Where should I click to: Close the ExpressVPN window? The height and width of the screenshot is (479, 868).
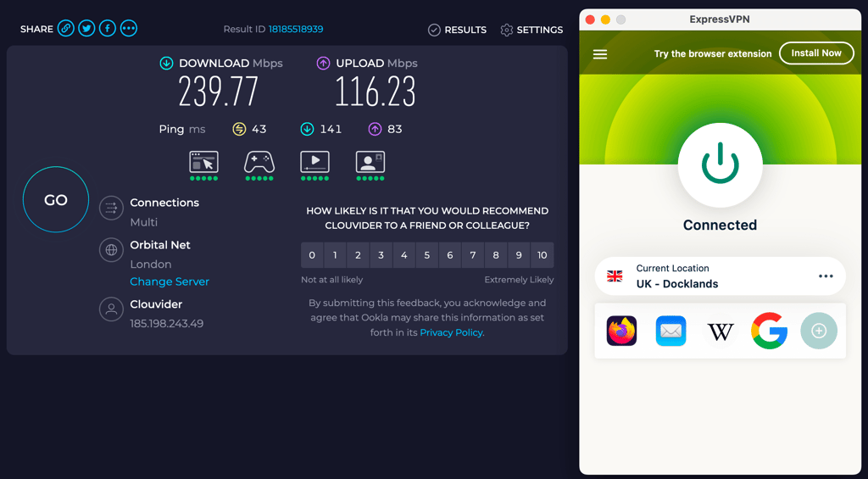tap(590, 19)
